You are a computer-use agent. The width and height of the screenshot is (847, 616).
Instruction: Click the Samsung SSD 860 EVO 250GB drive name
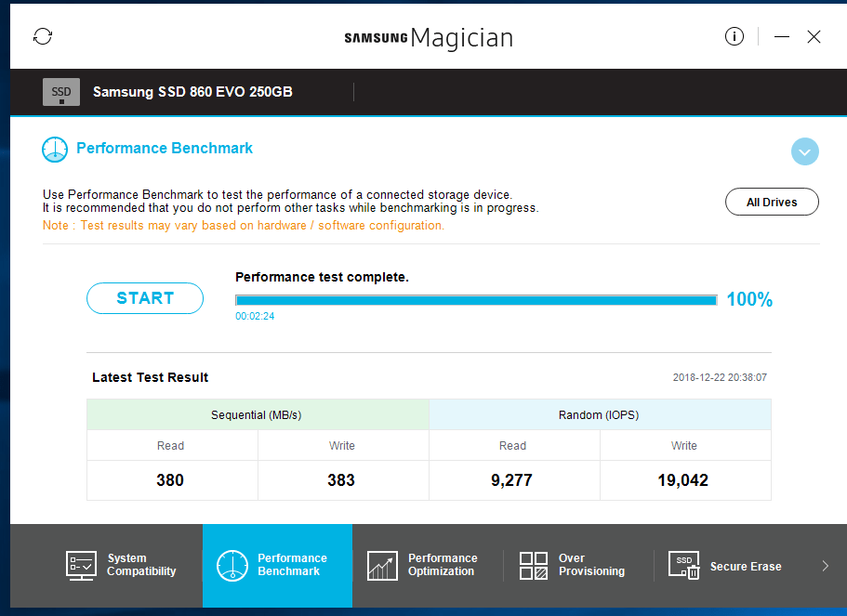[192, 92]
